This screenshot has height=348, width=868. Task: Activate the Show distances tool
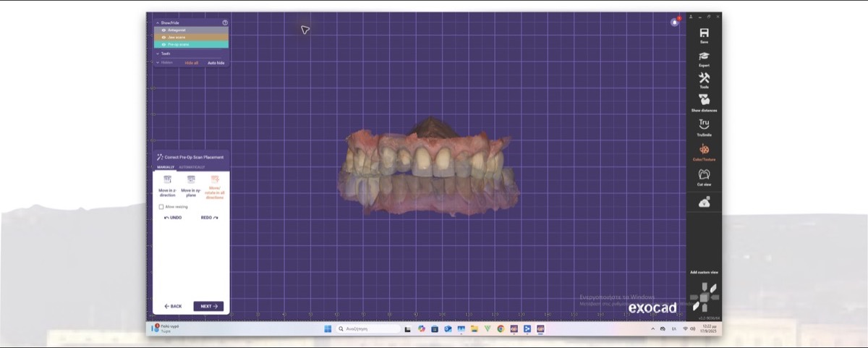pyautogui.click(x=704, y=100)
